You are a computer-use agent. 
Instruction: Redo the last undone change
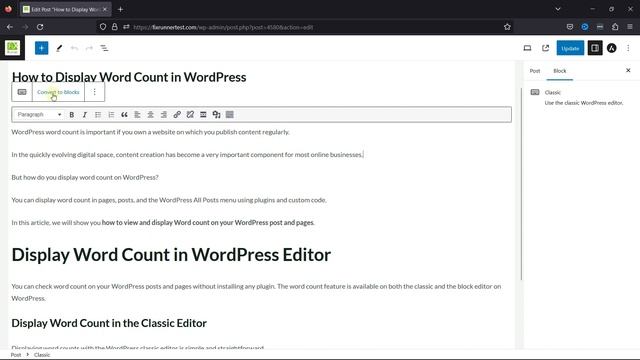(89, 48)
